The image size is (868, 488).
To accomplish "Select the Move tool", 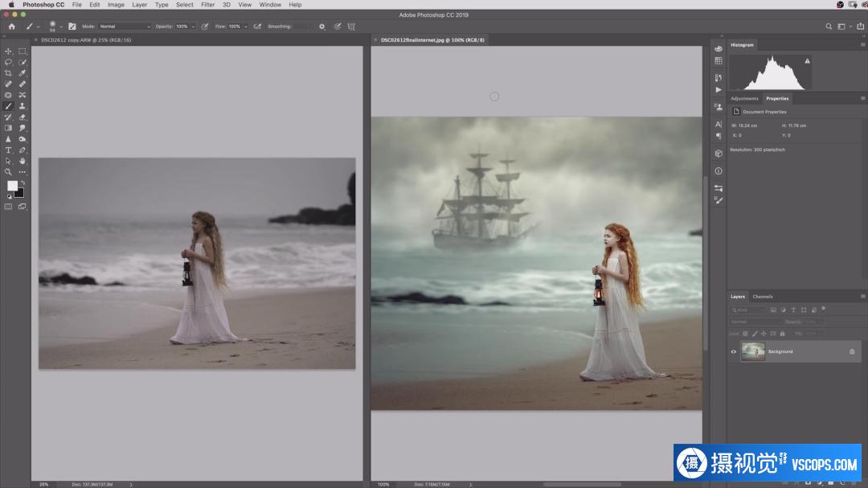I will click(x=8, y=51).
